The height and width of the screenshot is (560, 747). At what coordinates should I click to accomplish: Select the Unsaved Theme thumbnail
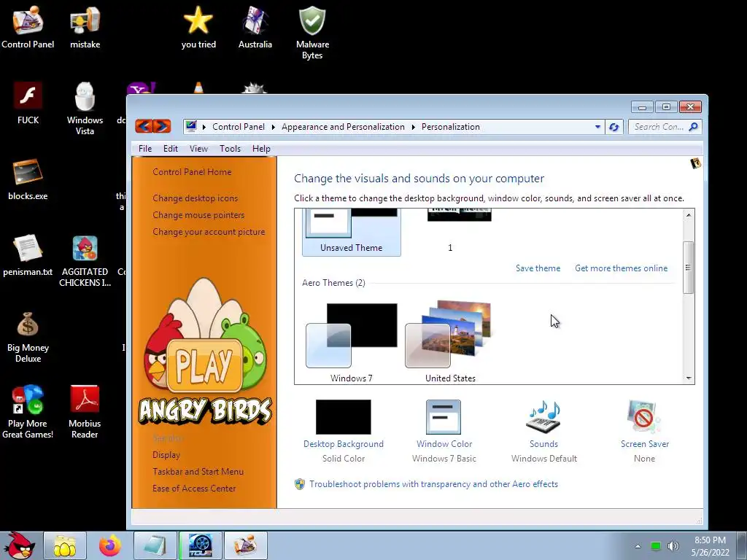[351, 233]
